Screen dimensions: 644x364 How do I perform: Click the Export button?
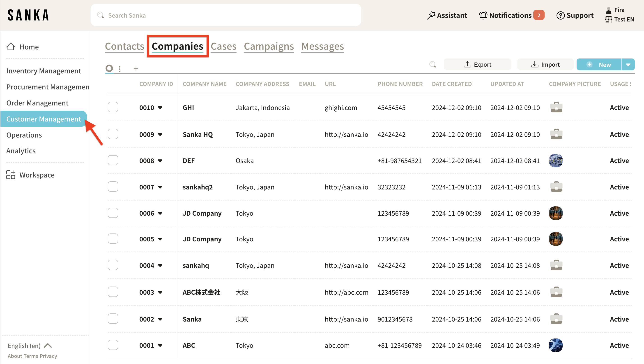click(x=477, y=65)
